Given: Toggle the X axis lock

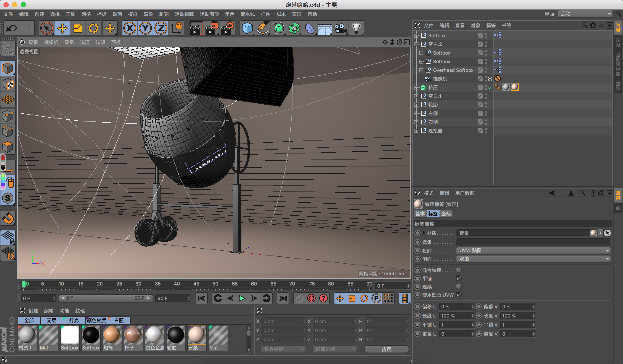Looking at the screenshot, I should click(x=130, y=28).
